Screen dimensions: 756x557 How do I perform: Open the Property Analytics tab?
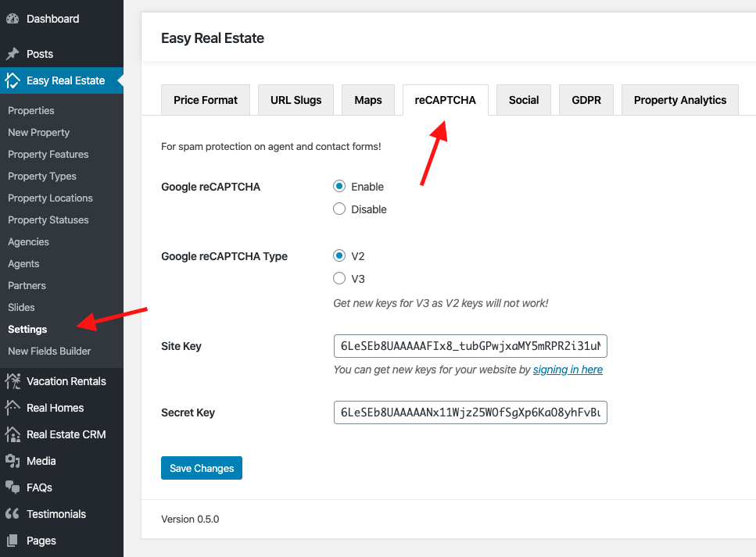680,100
